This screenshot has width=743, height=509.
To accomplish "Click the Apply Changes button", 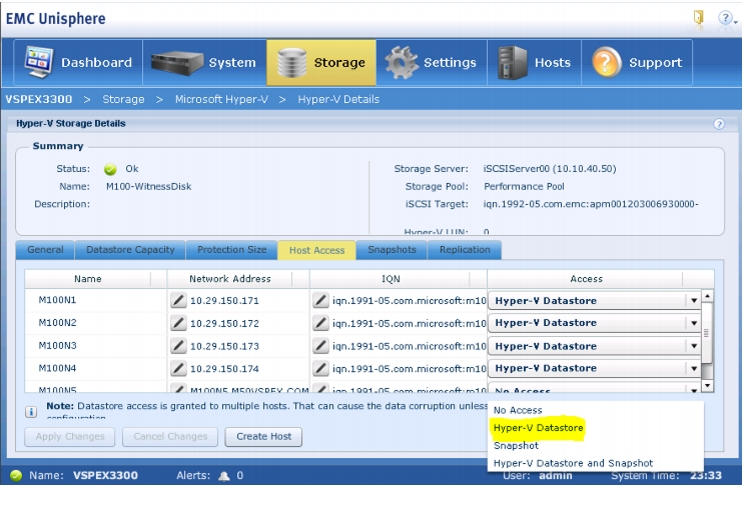I will (x=70, y=436).
